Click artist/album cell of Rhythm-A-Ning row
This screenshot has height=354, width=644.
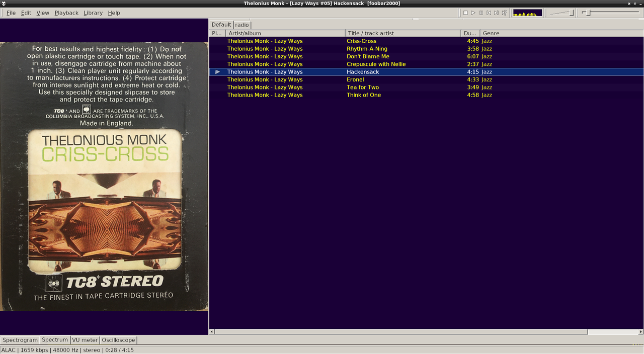[x=265, y=49]
